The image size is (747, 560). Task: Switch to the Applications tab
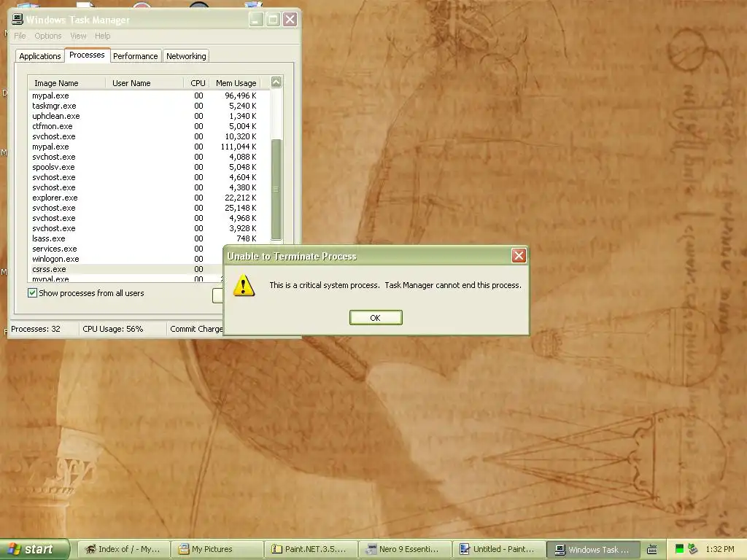tap(40, 56)
